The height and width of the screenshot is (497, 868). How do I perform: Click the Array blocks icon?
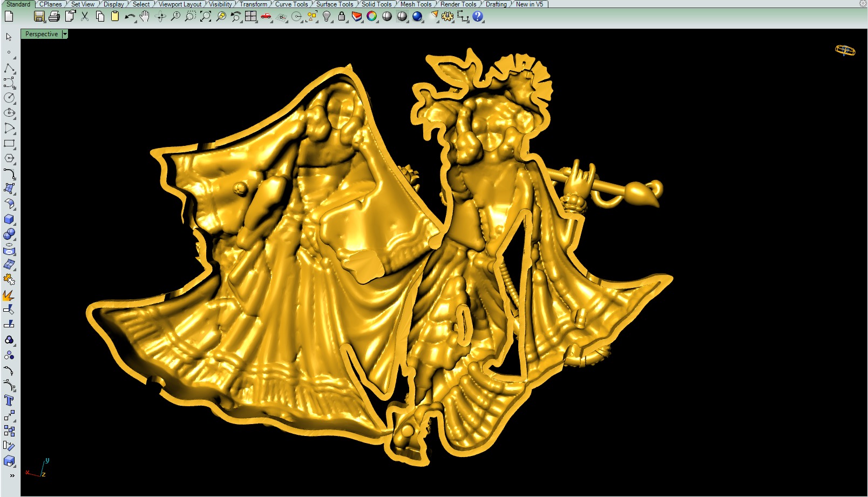pos(9,431)
